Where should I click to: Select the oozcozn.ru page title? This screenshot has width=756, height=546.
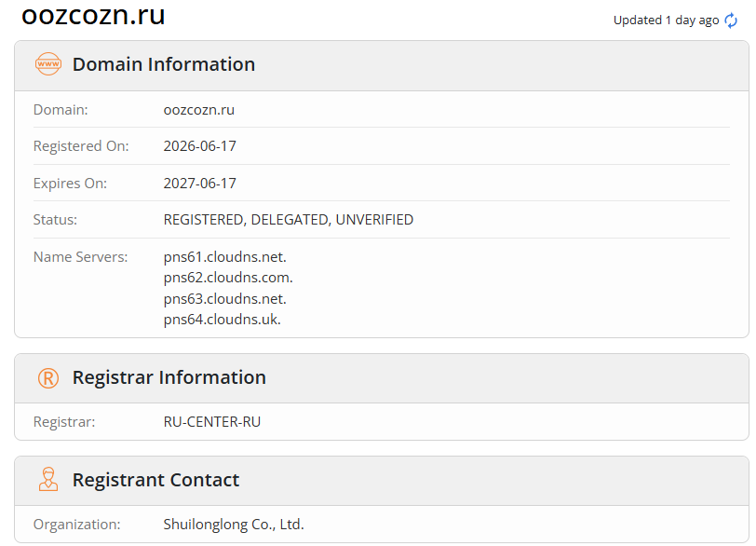click(x=93, y=16)
